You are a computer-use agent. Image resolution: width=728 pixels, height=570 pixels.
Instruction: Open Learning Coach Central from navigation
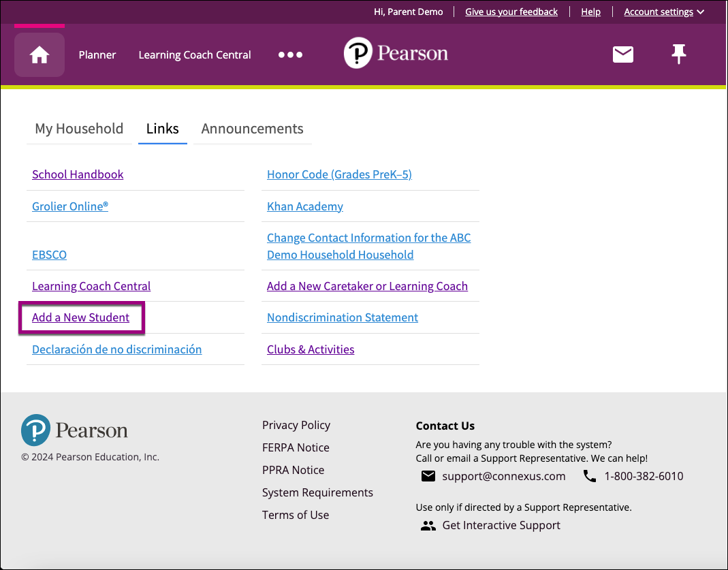coord(194,54)
